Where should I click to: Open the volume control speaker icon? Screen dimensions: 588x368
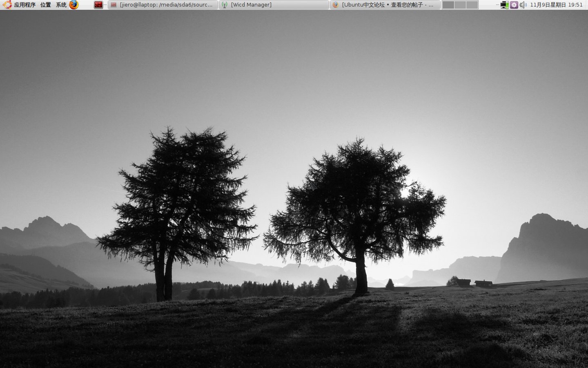523,5
